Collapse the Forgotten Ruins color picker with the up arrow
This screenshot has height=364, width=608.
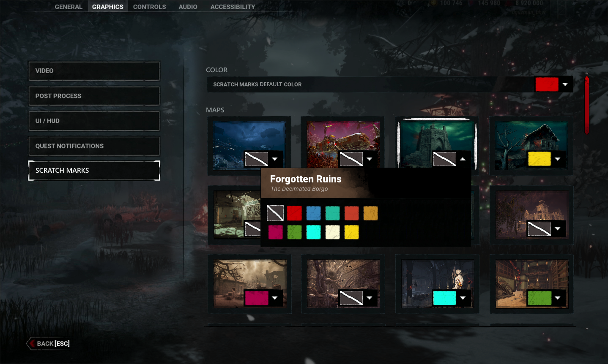(463, 159)
